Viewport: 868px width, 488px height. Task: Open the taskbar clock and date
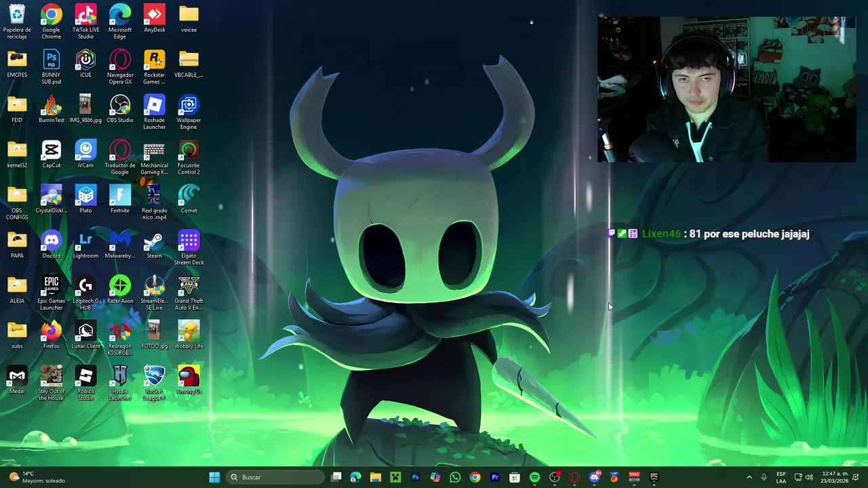[x=834, y=477]
